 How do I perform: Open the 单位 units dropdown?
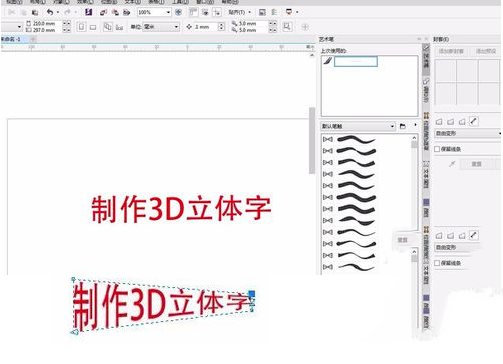(161, 27)
